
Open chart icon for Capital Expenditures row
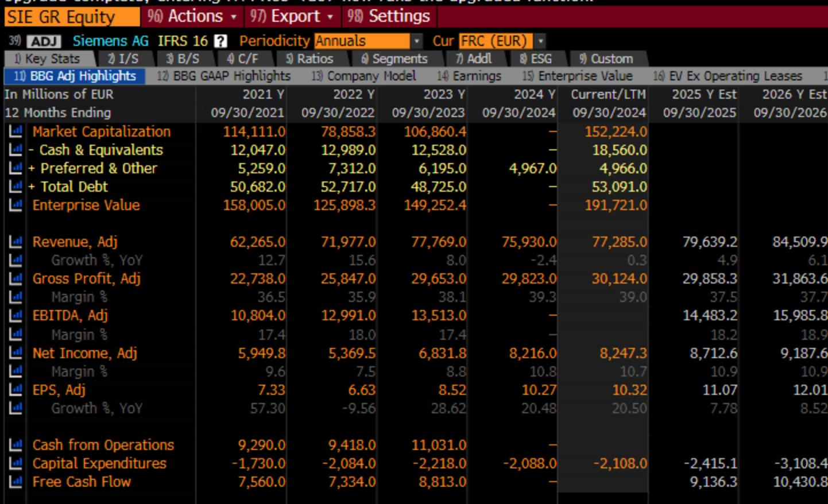(x=16, y=463)
